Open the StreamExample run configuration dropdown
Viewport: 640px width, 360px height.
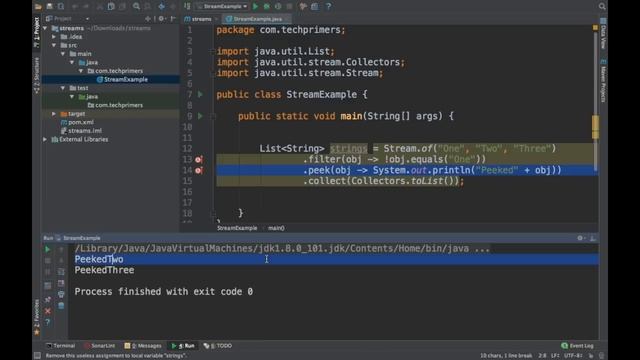click(x=222, y=6)
